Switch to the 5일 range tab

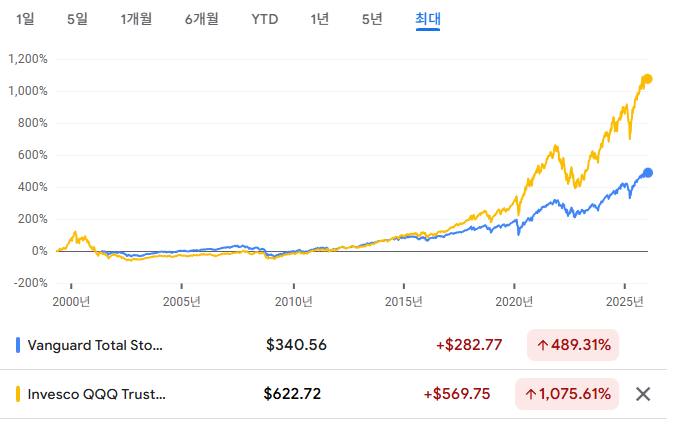coord(77,19)
